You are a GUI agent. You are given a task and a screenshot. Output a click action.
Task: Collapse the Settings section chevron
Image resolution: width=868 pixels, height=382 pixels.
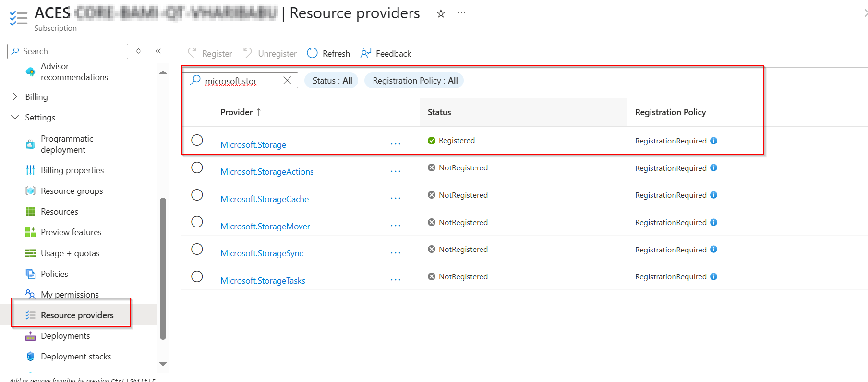(x=15, y=117)
